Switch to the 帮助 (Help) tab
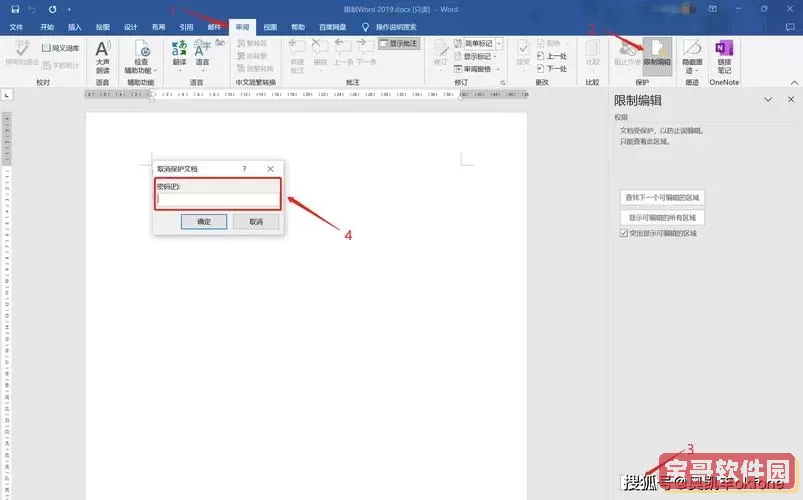Image resolution: width=803 pixels, height=500 pixels. [298, 27]
